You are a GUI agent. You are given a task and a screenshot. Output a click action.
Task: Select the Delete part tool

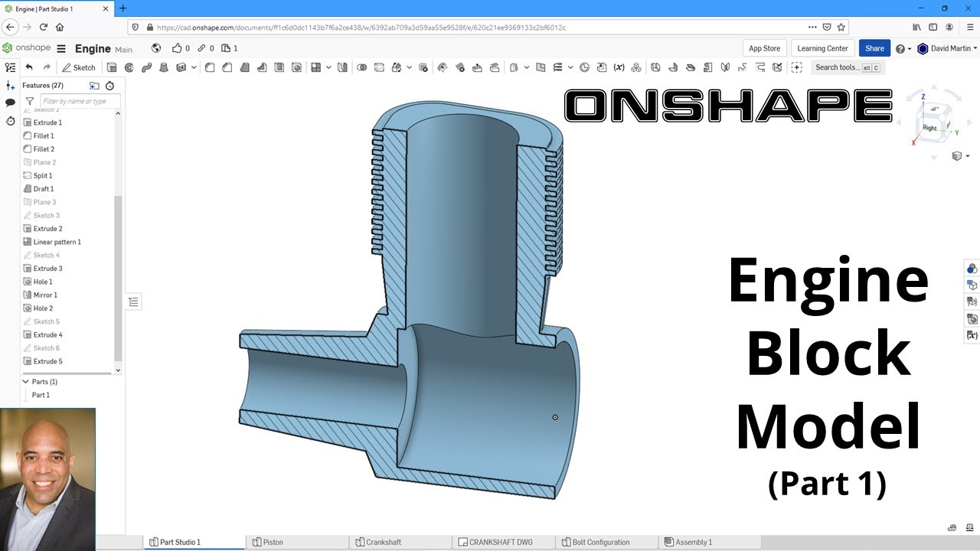click(423, 67)
